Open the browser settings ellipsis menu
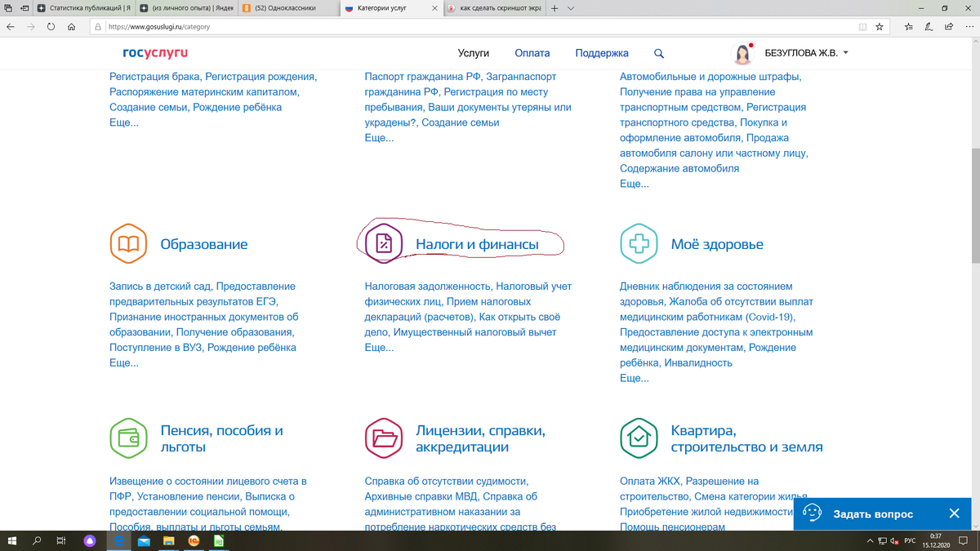 [x=969, y=26]
